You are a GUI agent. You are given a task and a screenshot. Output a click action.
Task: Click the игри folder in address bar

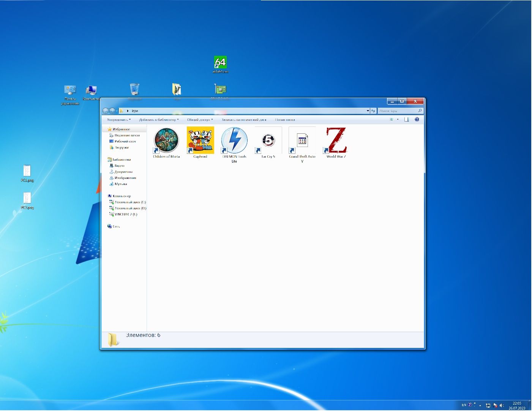coord(135,111)
